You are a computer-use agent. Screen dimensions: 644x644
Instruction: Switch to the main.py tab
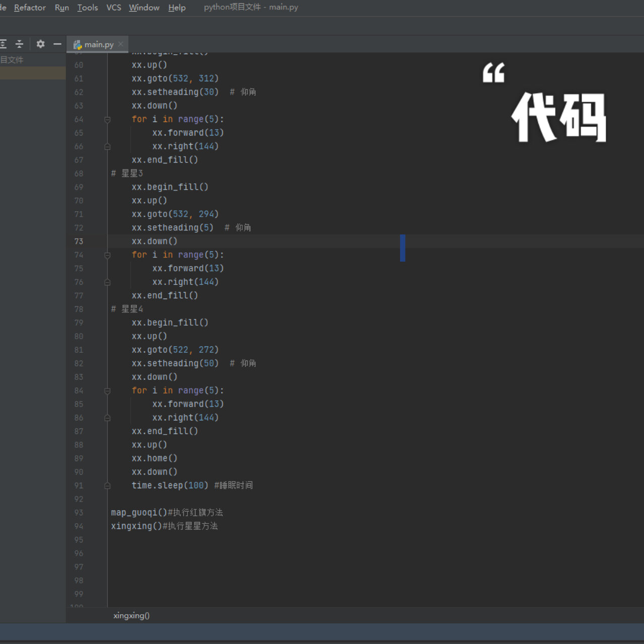98,44
